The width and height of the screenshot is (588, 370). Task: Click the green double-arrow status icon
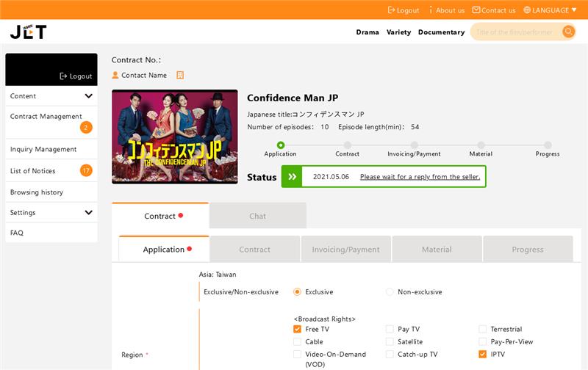292,177
